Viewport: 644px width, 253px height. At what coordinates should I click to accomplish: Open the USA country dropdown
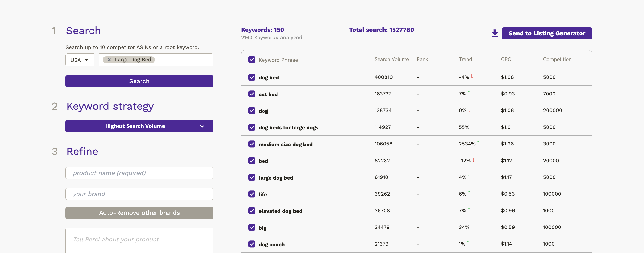tap(79, 60)
